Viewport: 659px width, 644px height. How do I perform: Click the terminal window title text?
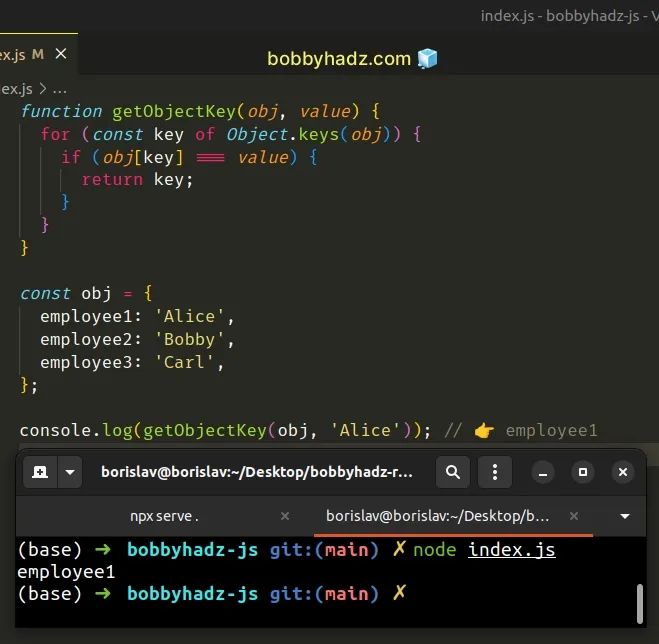pyautogui.click(x=257, y=472)
